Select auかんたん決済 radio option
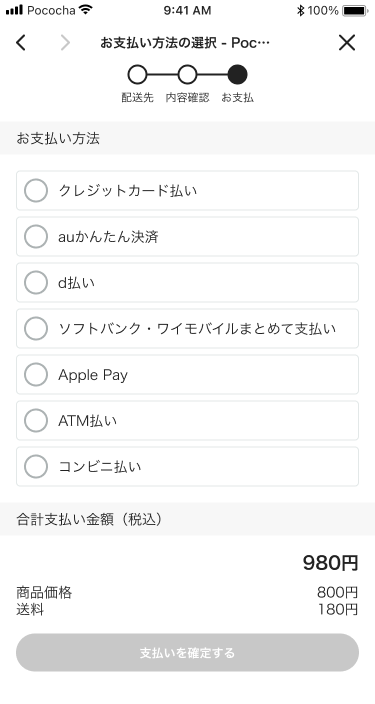 [x=187, y=237]
